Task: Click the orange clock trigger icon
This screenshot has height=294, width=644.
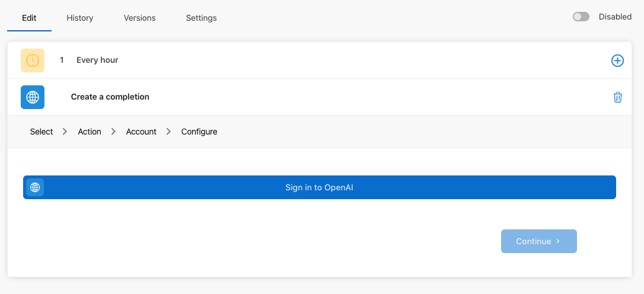Action: coord(33,60)
